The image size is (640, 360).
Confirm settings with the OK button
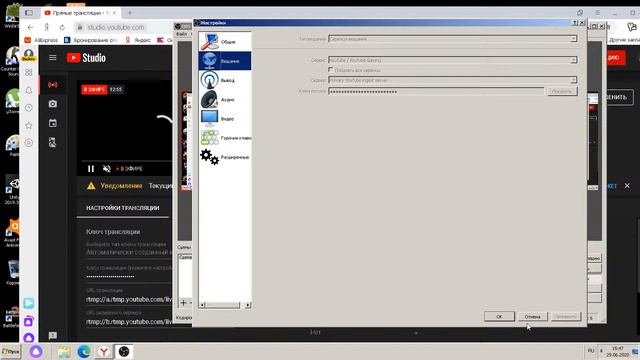coord(499,316)
